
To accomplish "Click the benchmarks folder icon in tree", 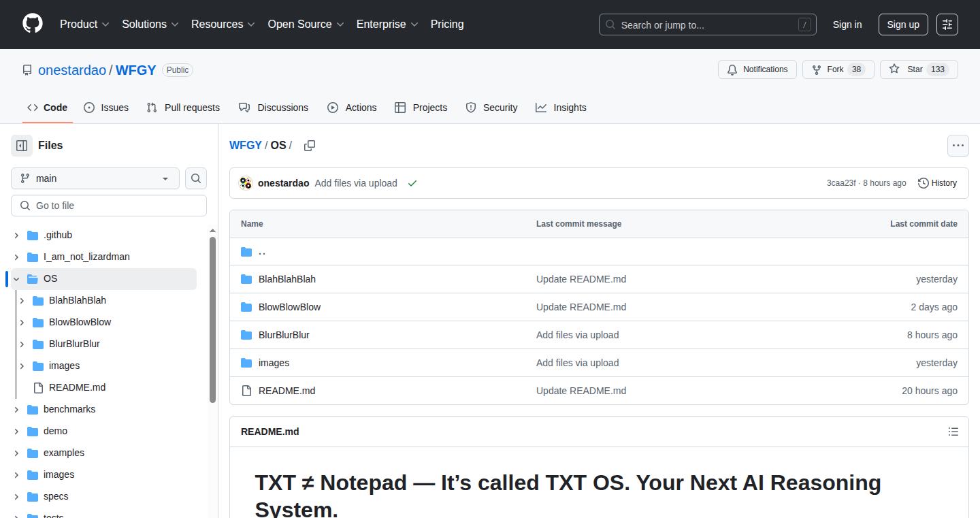I will pyautogui.click(x=33, y=410).
